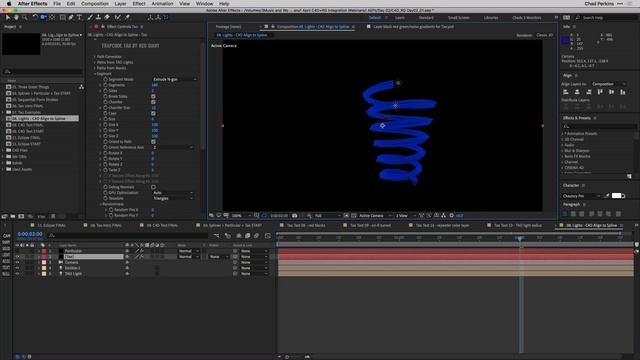Hide the TAO Light layer eye toggle
Viewport: 640px width, 360px height.
point(17,274)
